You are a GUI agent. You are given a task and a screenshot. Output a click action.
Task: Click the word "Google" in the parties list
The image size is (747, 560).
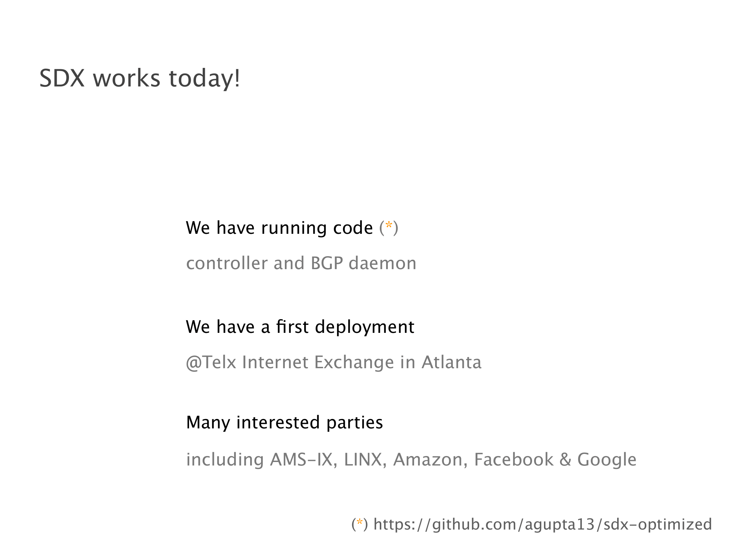pos(607,460)
